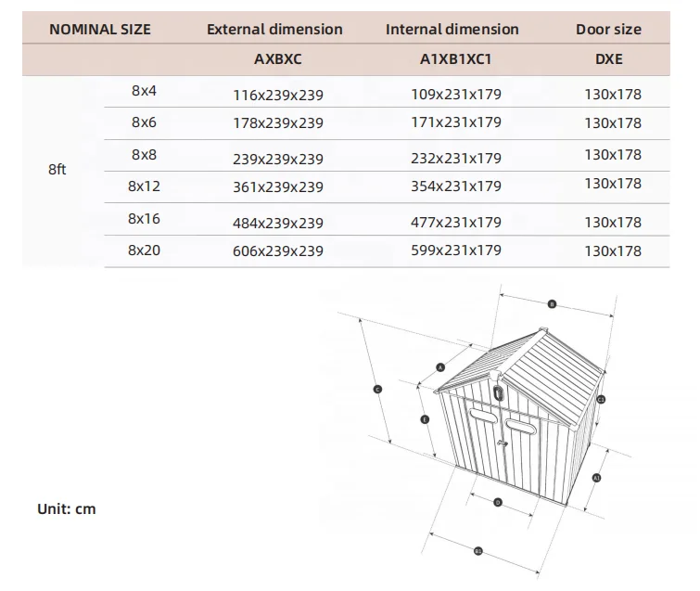Click the B1 internal width marker
Screen dimensions: 700x591
(x=478, y=551)
